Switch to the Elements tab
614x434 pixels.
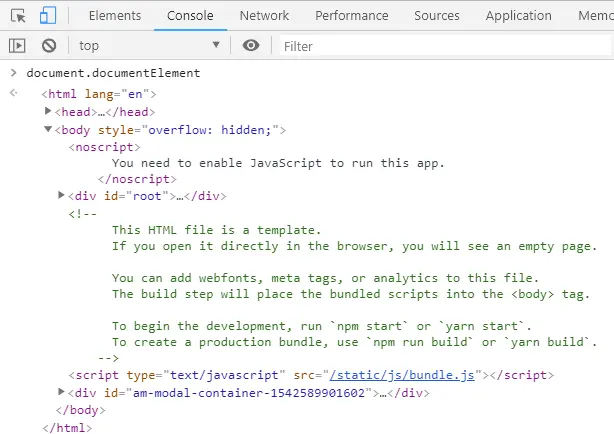pos(115,16)
